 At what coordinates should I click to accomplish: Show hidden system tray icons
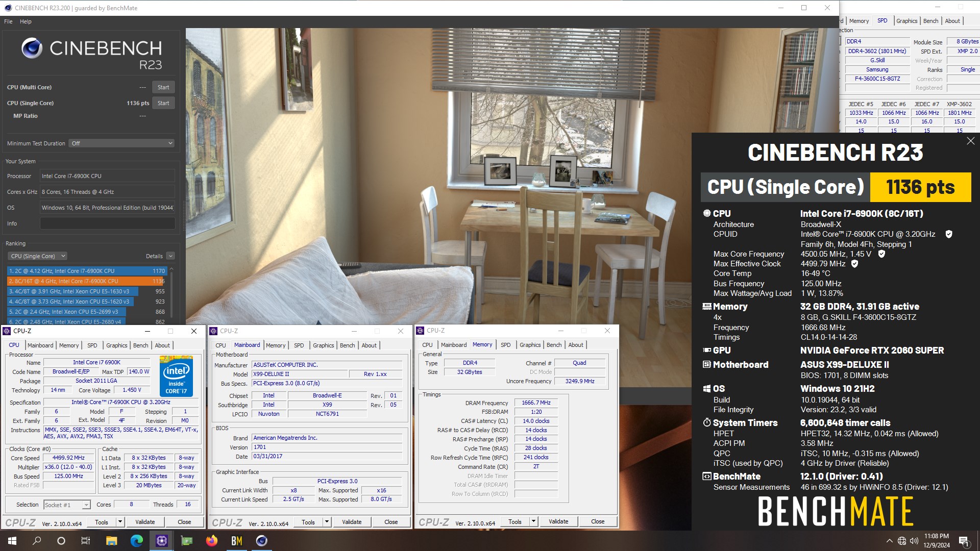click(x=889, y=541)
